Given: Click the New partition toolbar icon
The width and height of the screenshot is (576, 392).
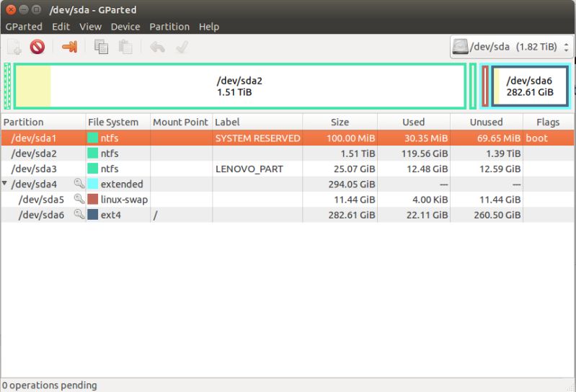Looking at the screenshot, I should 14,48.
